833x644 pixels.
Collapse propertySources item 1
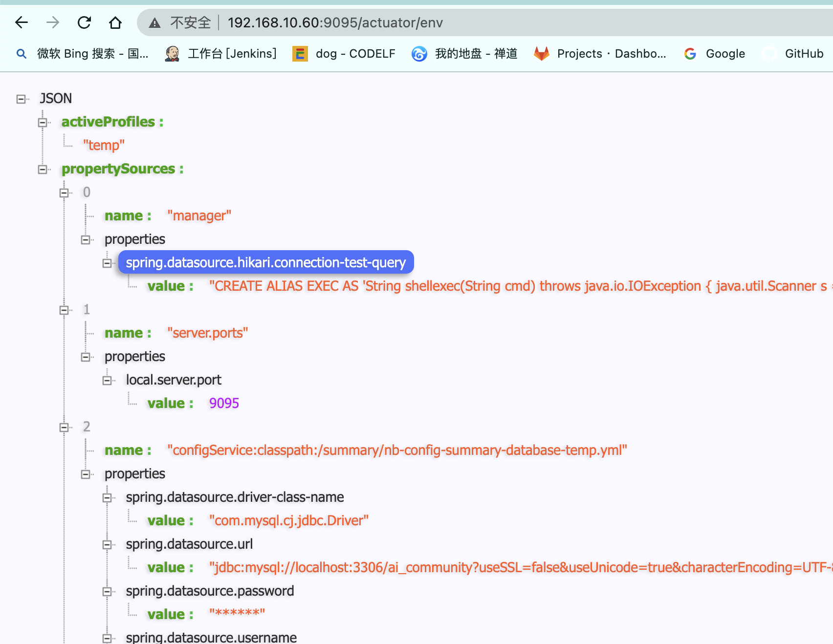point(64,310)
